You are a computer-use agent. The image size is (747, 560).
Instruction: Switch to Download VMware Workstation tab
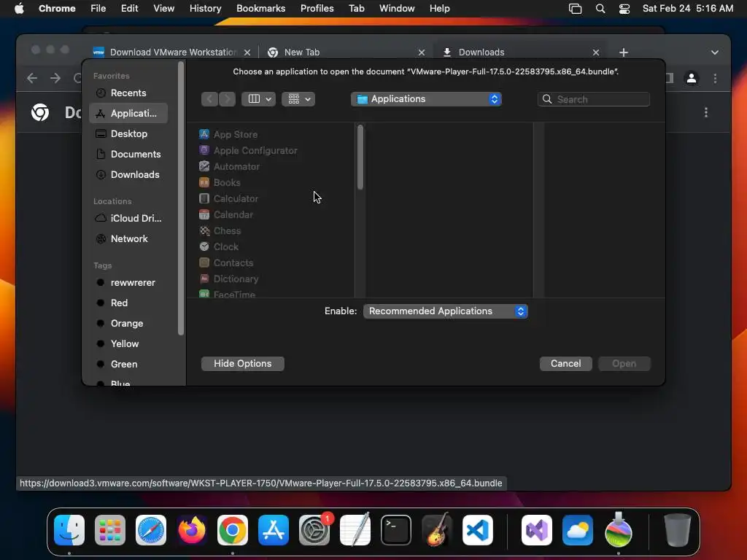click(x=173, y=52)
